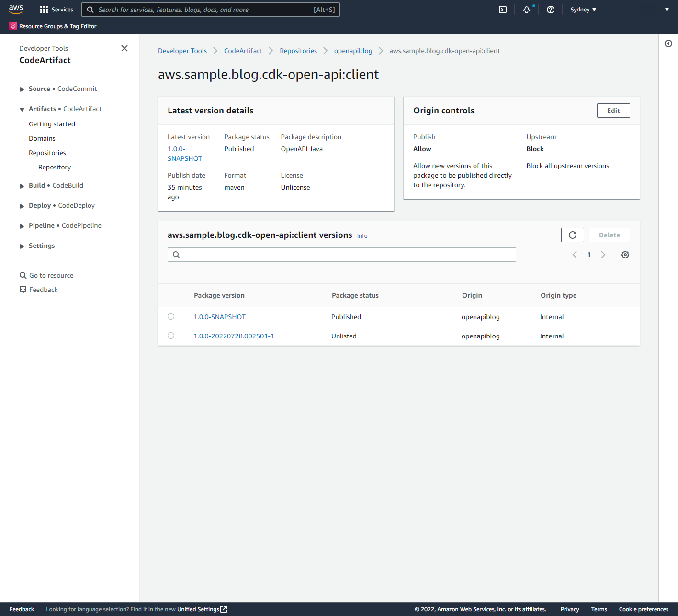Edit the Origin controls settings
Image resolution: width=678 pixels, height=616 pixels.
(613, 110)
